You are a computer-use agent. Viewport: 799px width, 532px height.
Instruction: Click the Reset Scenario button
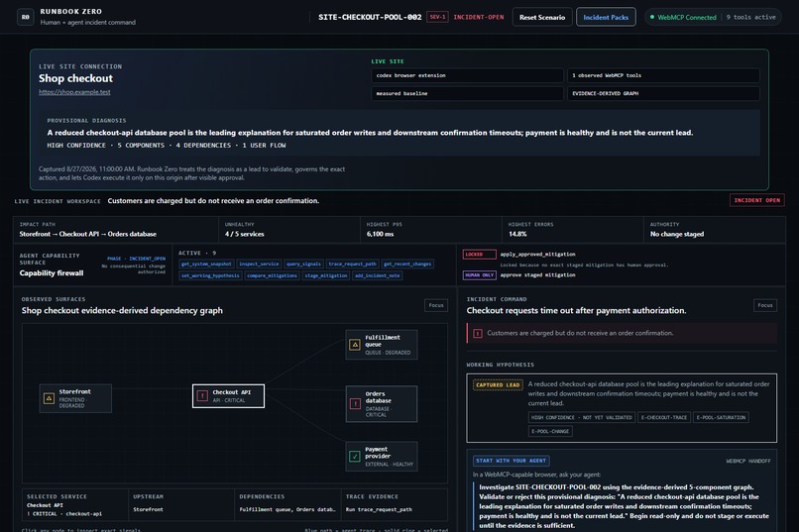point(542,17)
